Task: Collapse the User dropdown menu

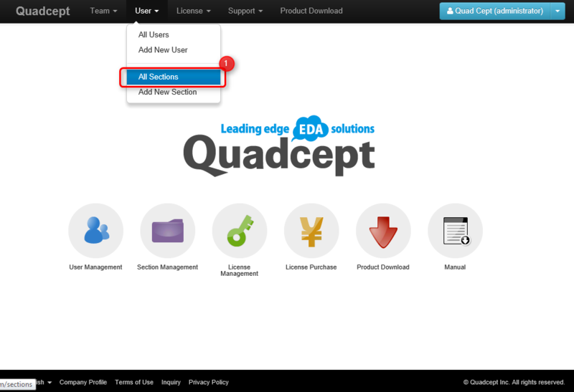Action: [x=147, y=11]
